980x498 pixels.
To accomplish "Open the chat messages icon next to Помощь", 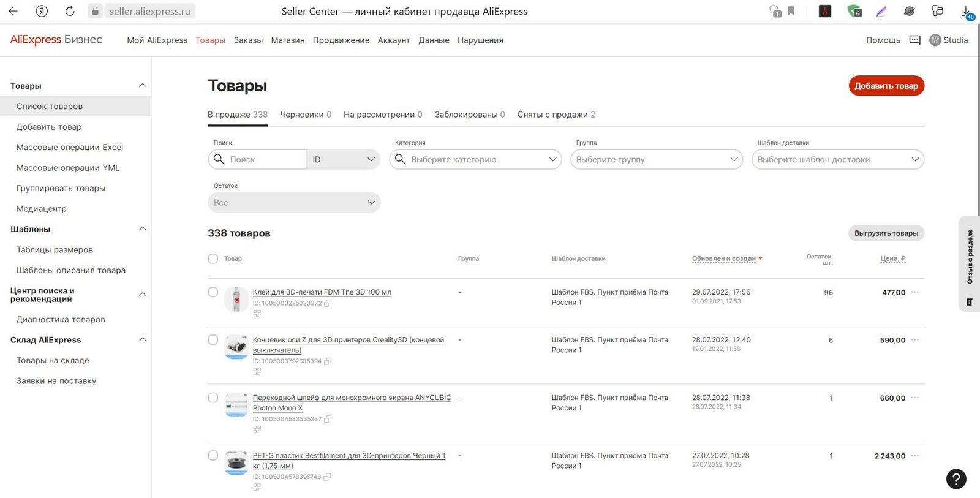I will pos(915,40).
